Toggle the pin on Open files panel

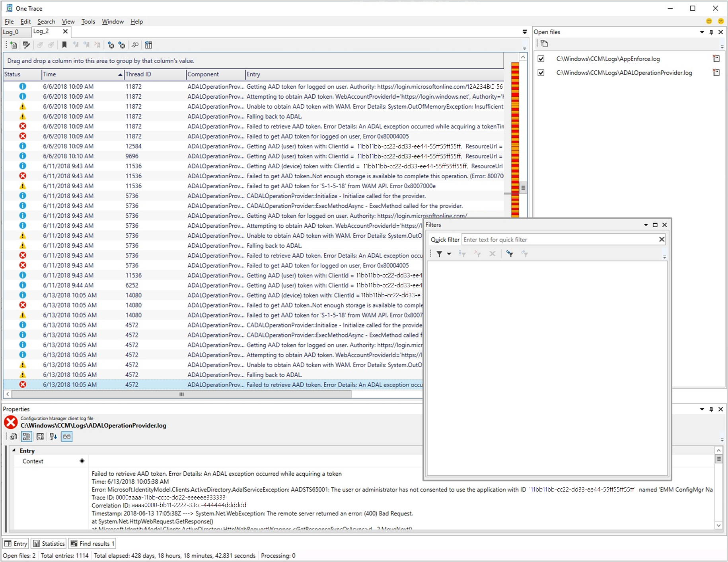point(711,32)
